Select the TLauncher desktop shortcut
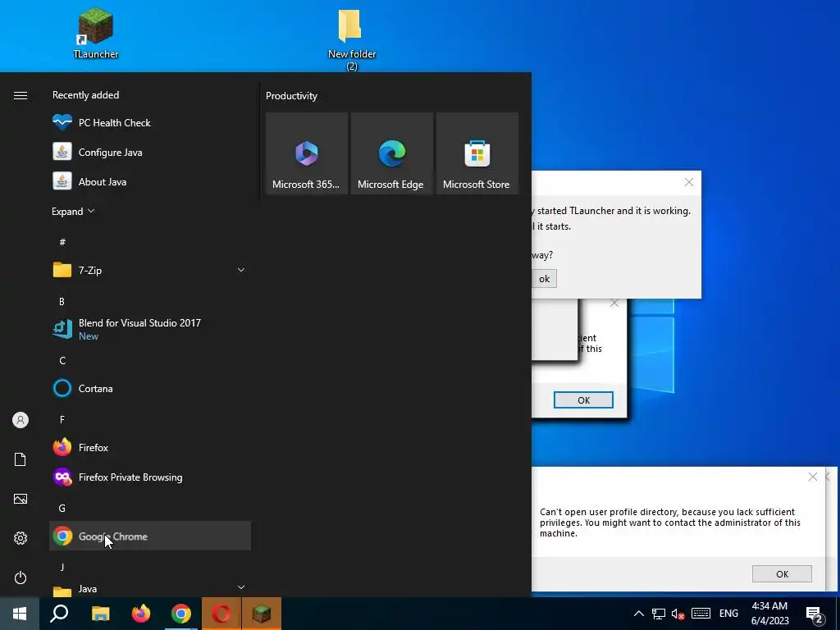This screenshot has height=630, width=840. (95, 33)
